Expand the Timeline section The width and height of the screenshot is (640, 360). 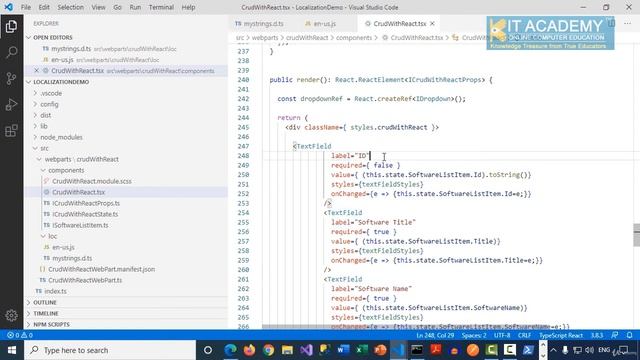46,313
